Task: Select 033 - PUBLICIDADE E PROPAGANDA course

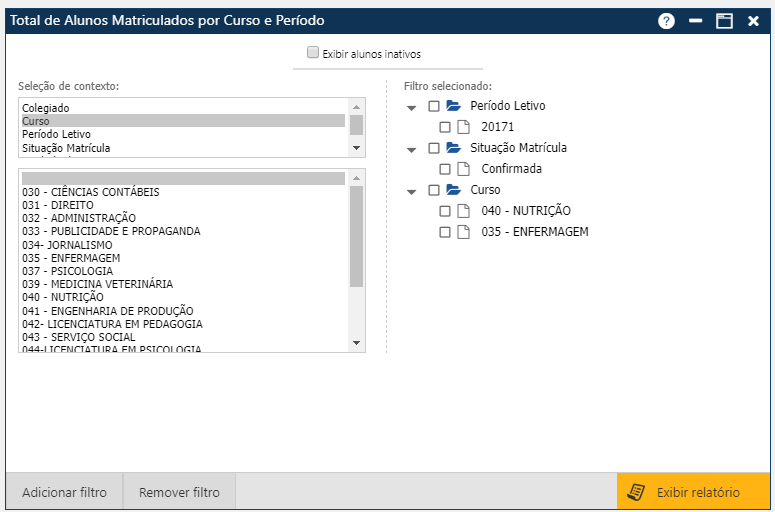Action: coord(183,231)
